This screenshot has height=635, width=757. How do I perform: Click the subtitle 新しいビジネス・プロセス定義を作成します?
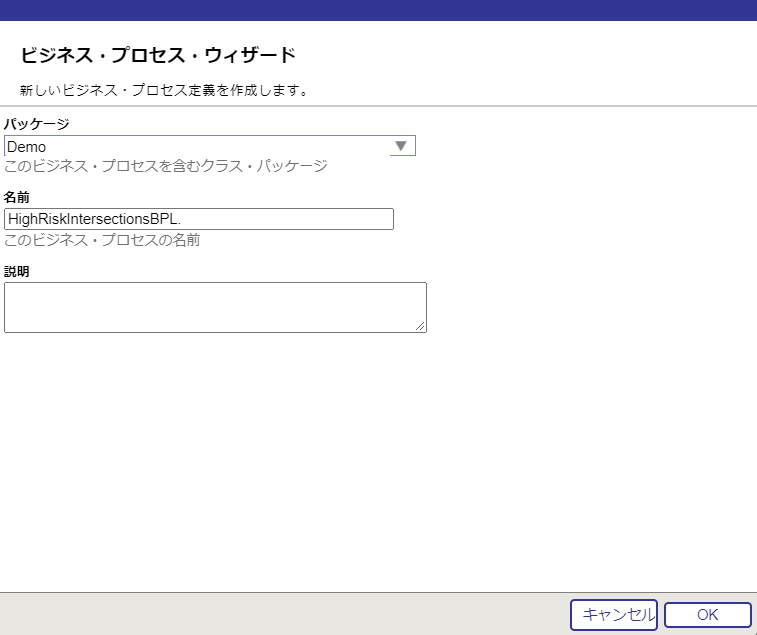pos(164,90)
